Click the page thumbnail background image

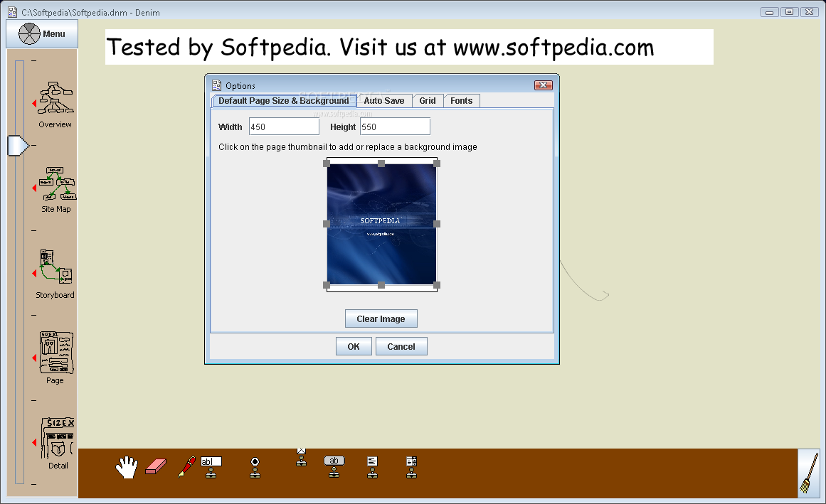coord(381,224)
